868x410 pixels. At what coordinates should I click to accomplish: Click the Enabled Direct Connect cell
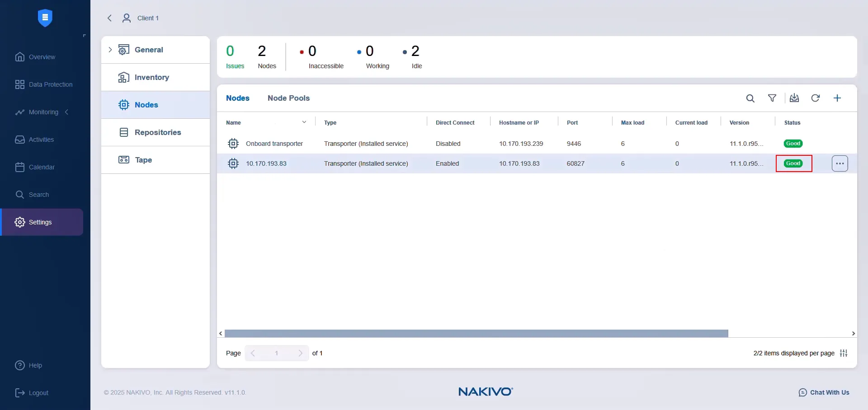tap(447, 163)
